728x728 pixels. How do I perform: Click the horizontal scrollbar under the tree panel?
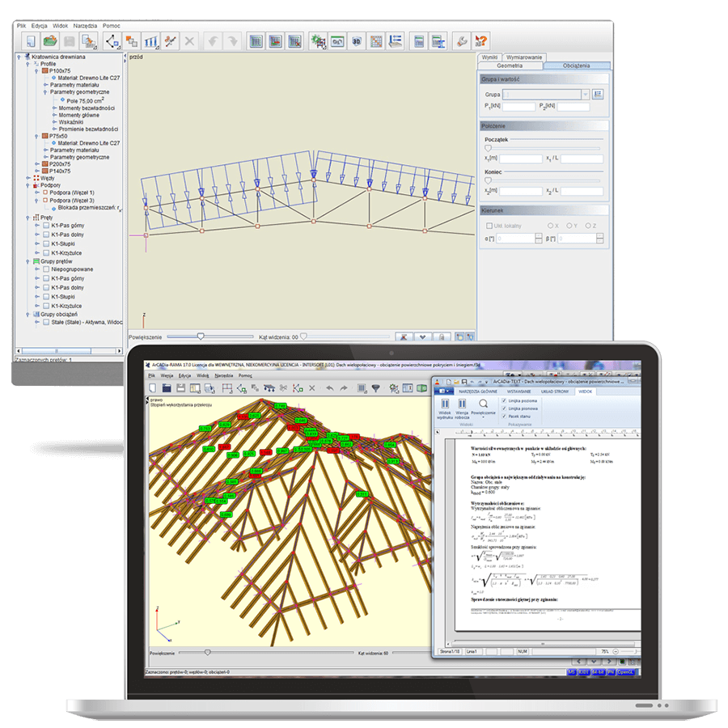tap(69, 351)
